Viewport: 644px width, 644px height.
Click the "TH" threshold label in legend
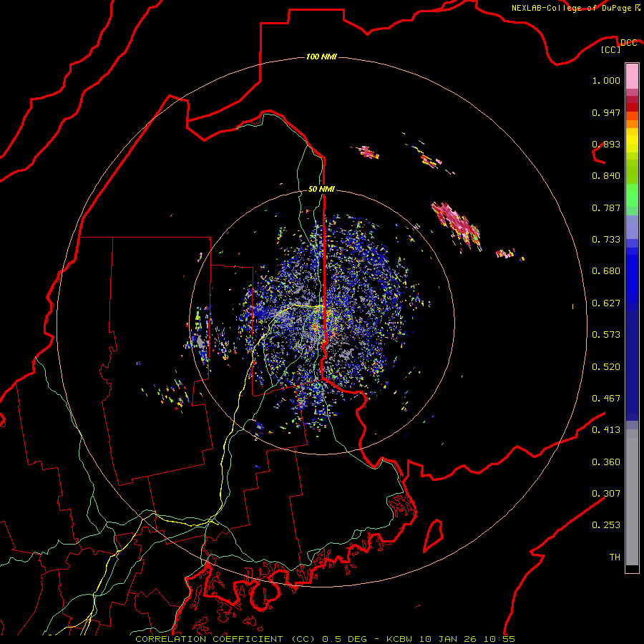(x=615, y=557)
